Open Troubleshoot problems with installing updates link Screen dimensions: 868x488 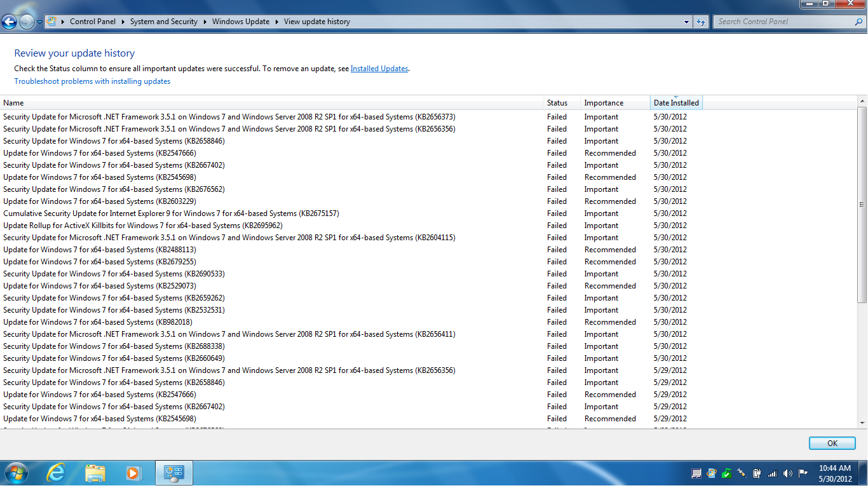(92, 81)
